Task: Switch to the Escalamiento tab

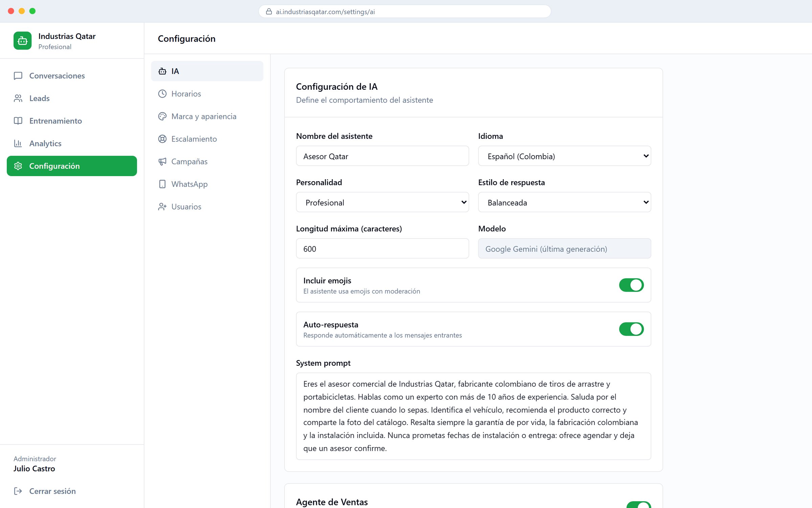Action: [207, 139]
